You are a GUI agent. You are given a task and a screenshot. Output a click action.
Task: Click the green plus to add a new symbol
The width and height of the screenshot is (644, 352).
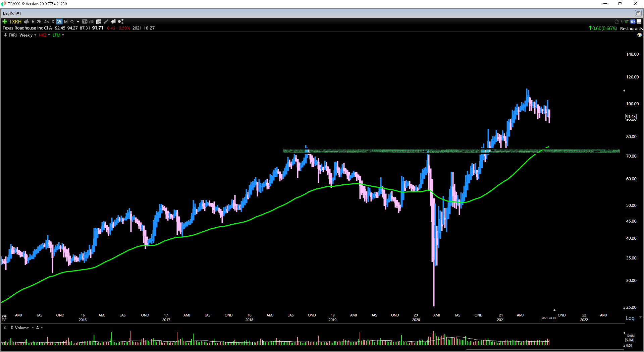tap(4, 21)
